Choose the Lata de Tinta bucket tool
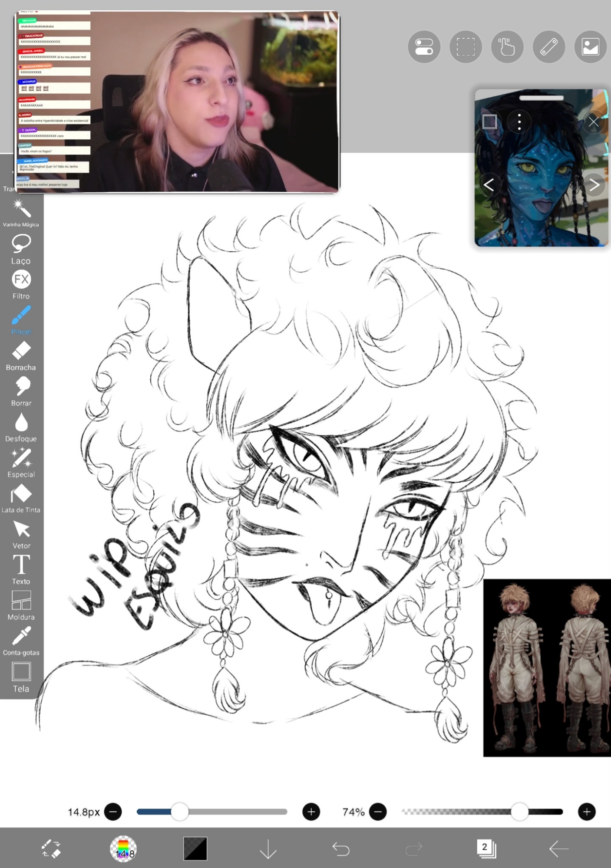Viewport: 611px width, 868px height. tap(21, 498)
